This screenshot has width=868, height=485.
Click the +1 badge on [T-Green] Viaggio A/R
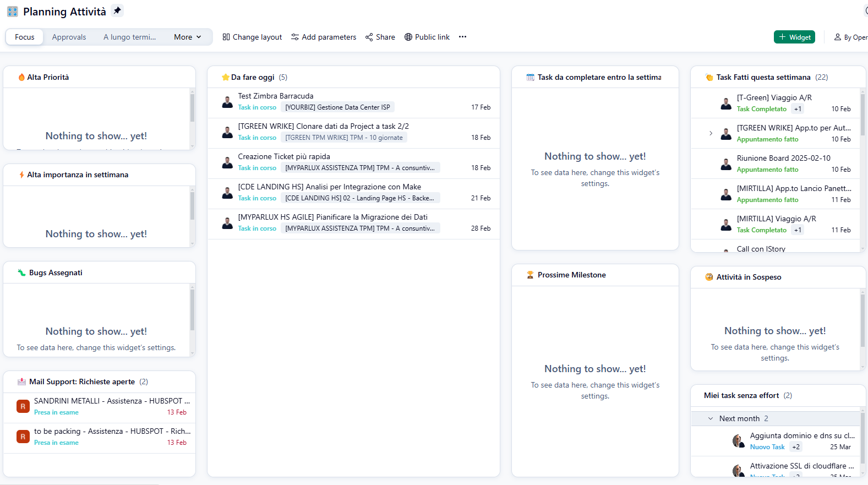798,109
